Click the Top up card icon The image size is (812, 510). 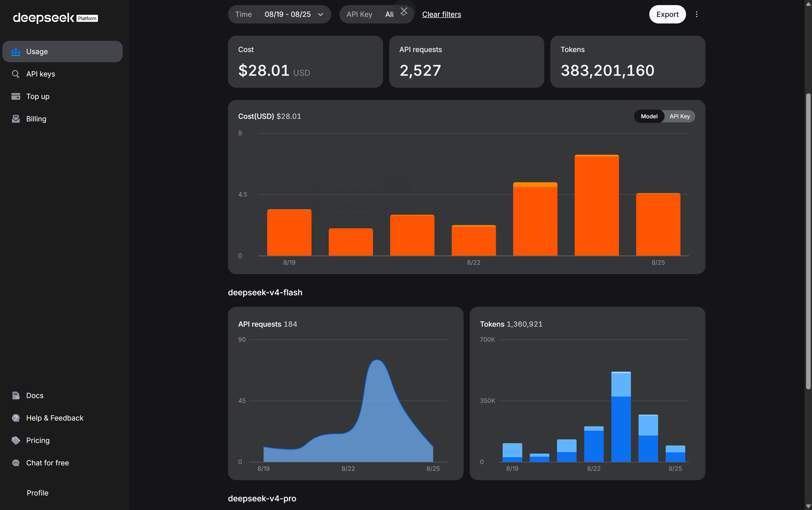click(x=16, y=96)
